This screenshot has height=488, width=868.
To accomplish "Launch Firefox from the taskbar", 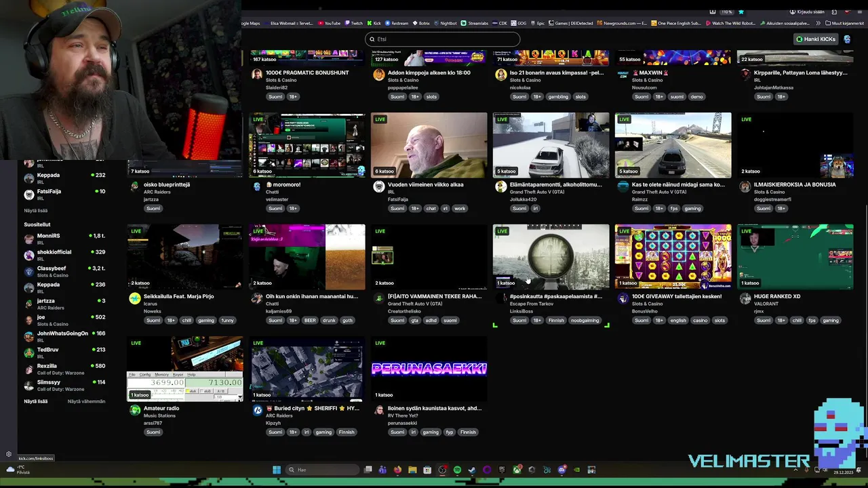I will (397, 470).
